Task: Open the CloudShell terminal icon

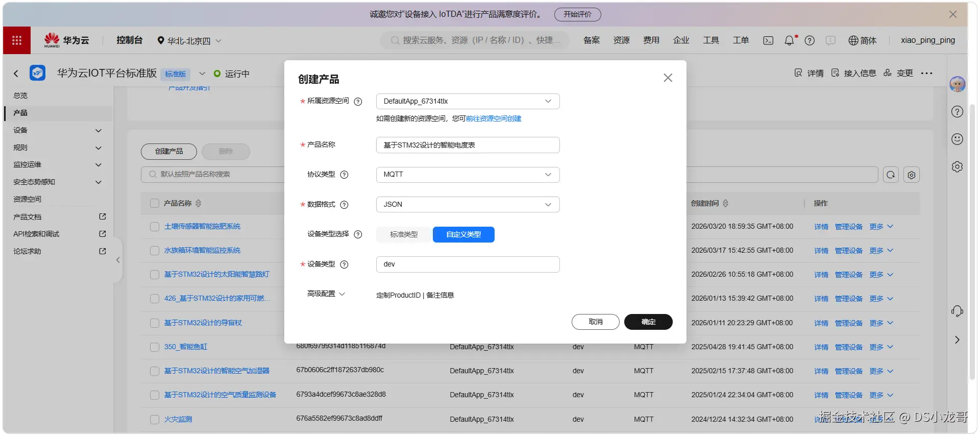Action: [x=768, y=40]
